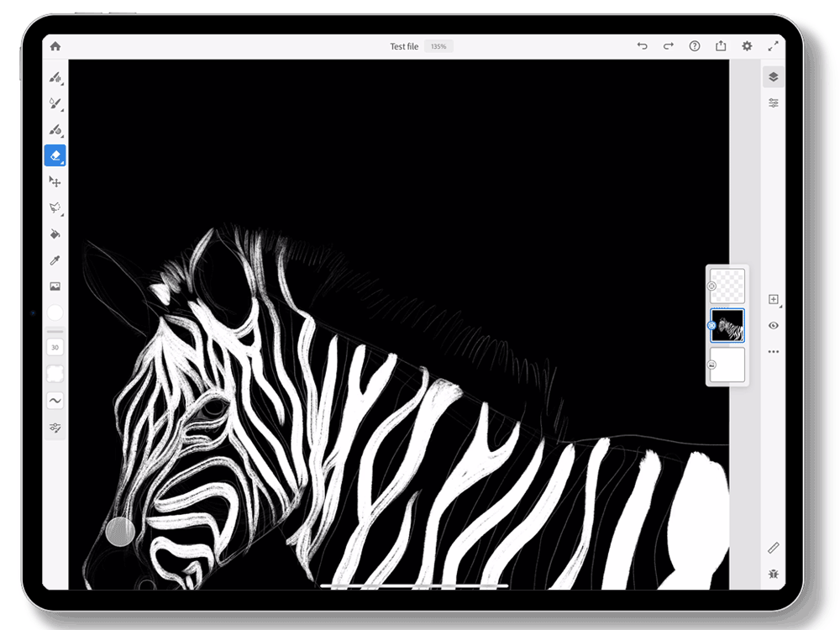Undo the last stroke
Viewport: 840px width, 630px height.
[642, 46]
